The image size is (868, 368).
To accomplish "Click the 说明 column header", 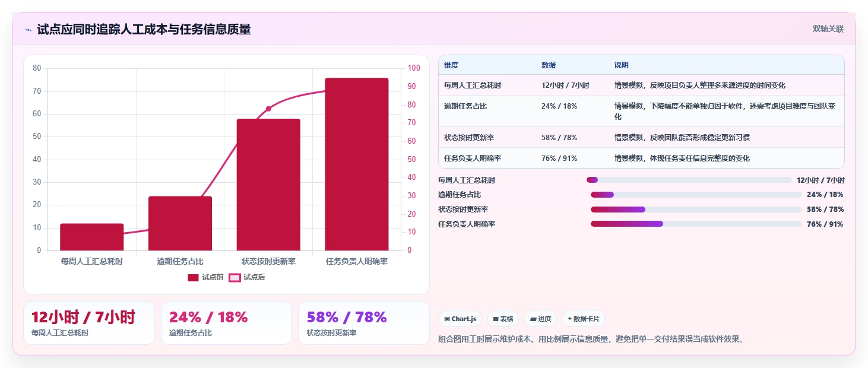I will [622, 65].
